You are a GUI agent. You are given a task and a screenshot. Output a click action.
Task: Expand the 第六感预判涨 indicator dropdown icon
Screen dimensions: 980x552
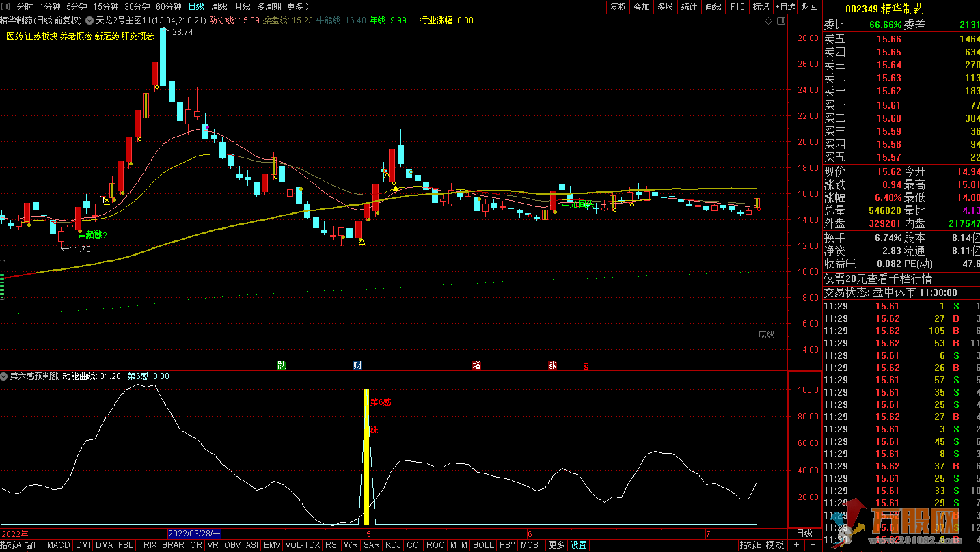pyautogui.click(x=4, y=376)
